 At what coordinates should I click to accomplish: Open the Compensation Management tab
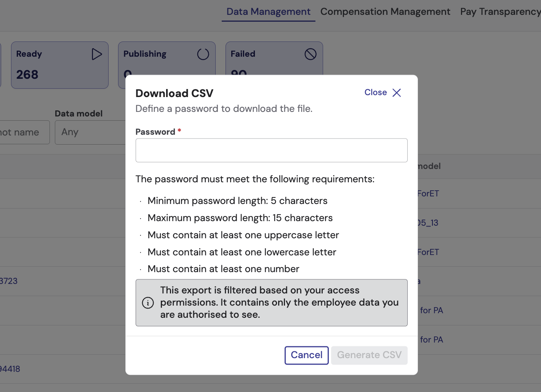coord(385,12)
